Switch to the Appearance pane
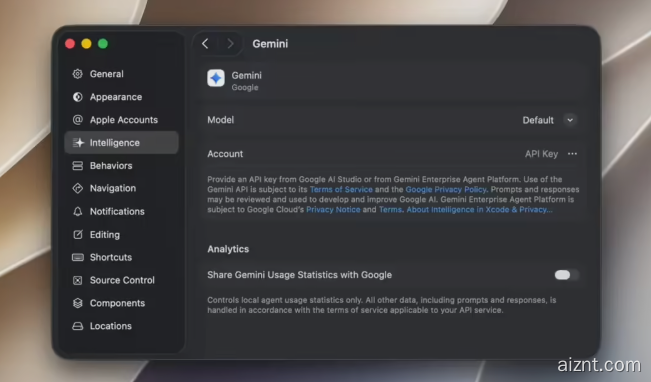 coord(121,97)
